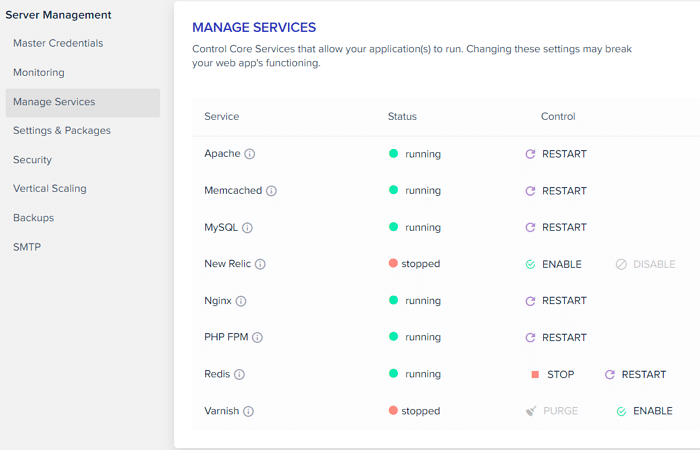Click the info icon next to Memcached
700x450 pixels.
[271, 191]
